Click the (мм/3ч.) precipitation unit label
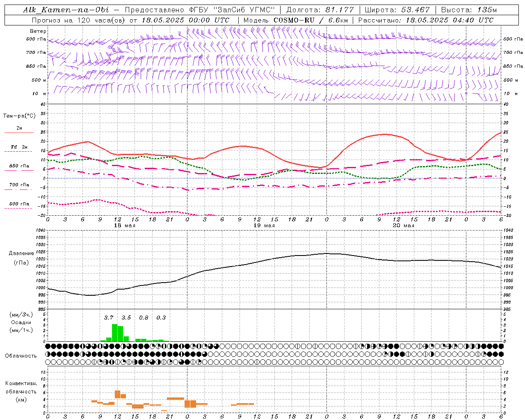The image size is (525, 420). point(21,315)
